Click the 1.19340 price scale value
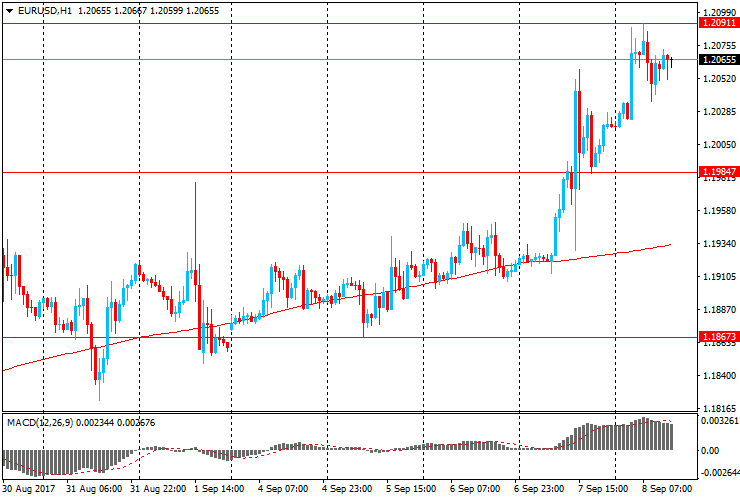This screenshot has height=500, width=740. coord(719,244)
